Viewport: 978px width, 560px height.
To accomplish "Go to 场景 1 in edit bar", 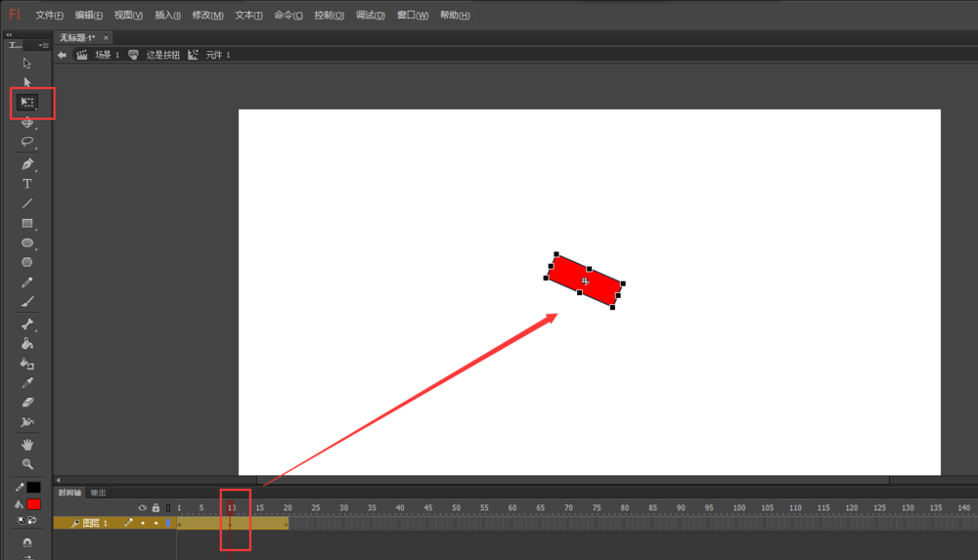I will 107,55.
